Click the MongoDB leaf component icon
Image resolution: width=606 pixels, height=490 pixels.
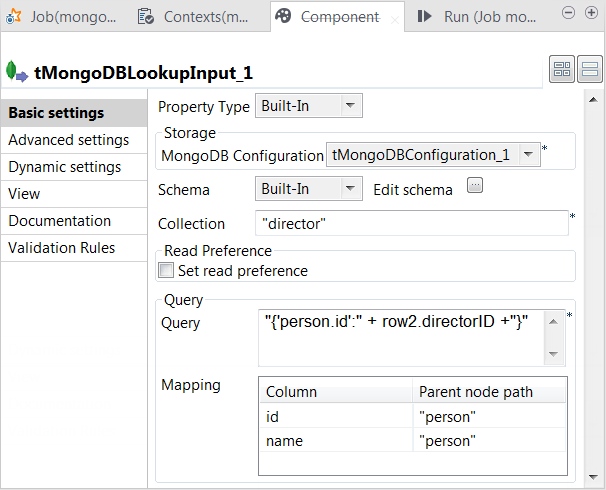pyautogui.click(x=17, y=72)
